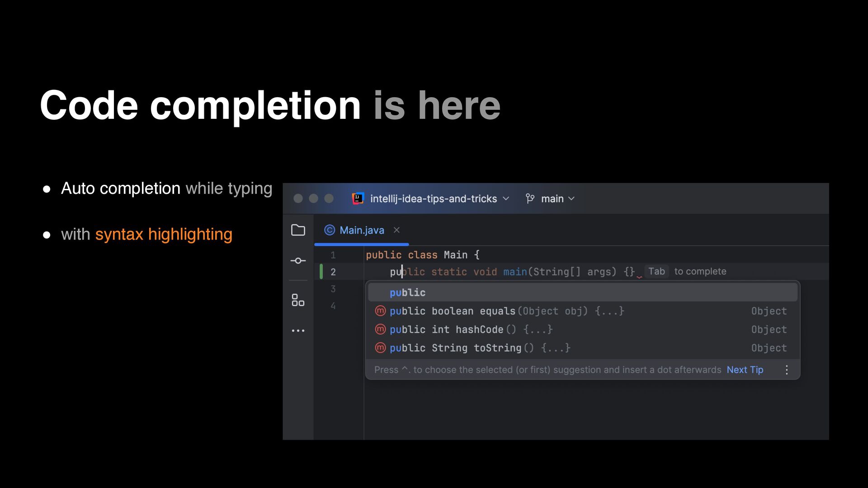Click the Main.java class file icon
Screen dimensions: 868x488
[330, 230]
